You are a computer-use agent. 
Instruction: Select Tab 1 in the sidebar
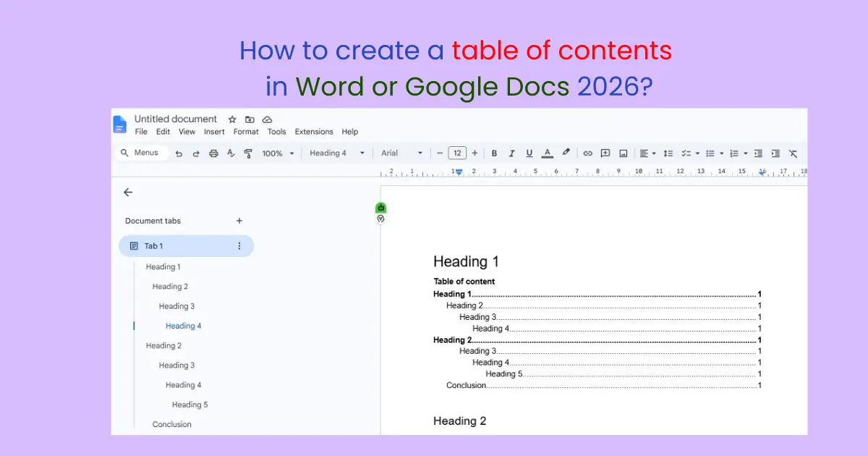[186, 246]
